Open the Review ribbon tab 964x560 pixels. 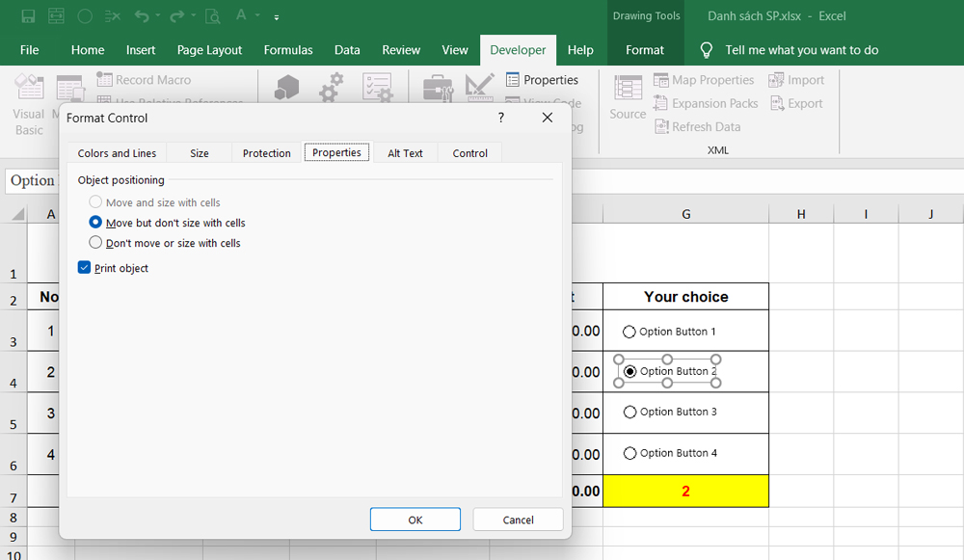(401, 50)
